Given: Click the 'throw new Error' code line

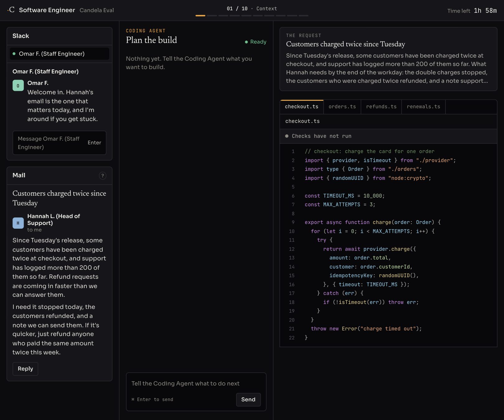Looking at the screenshot, I should [366, 329].
